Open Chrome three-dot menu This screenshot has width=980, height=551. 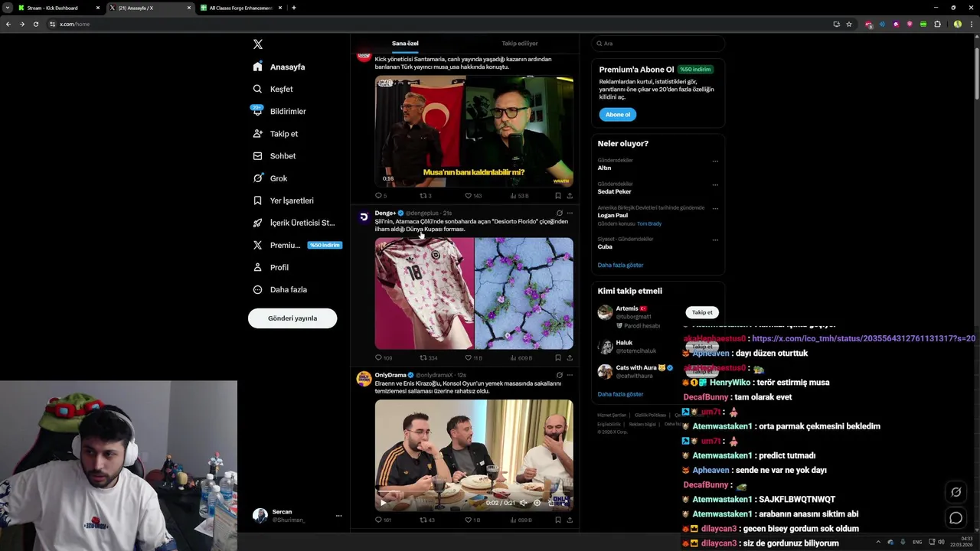(971, 24)
